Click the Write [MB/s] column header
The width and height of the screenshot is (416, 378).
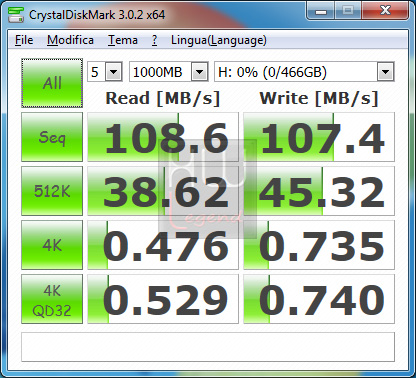tap(319, 98)
